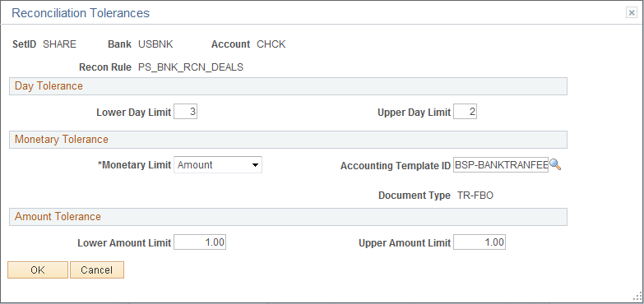Click the Document Type value TR-FBO
Image resolution: width=644 pixels, height=304 pixels.
[475, 196]
